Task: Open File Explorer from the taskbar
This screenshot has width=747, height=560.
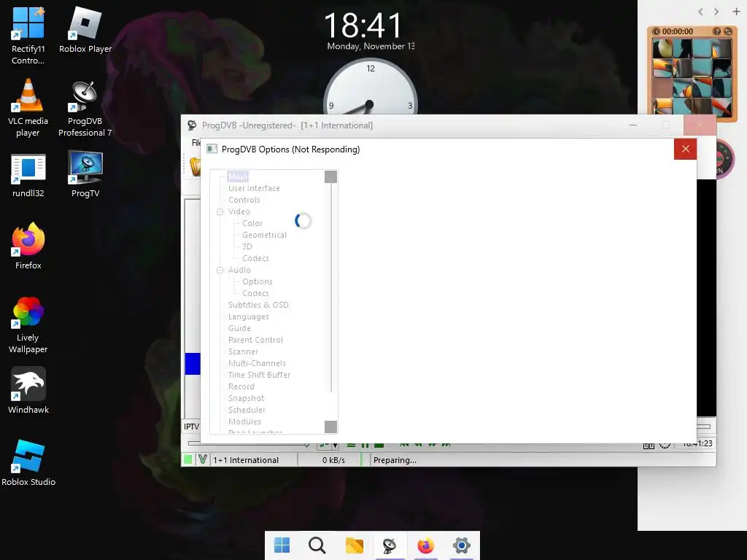Action: point(354,545)
